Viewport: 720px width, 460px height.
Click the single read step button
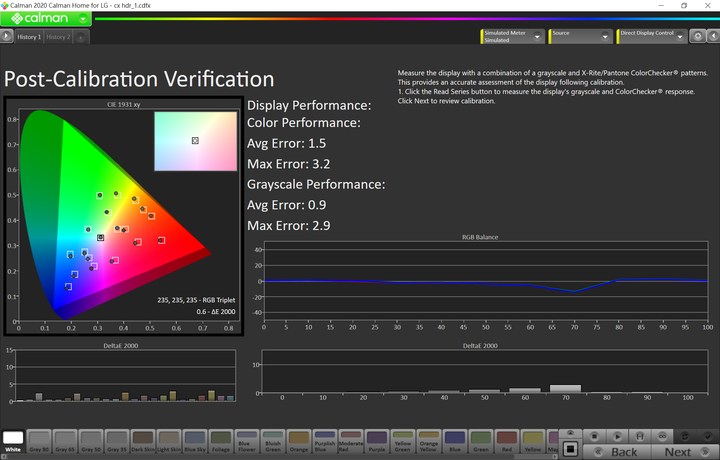coord(639,436)
